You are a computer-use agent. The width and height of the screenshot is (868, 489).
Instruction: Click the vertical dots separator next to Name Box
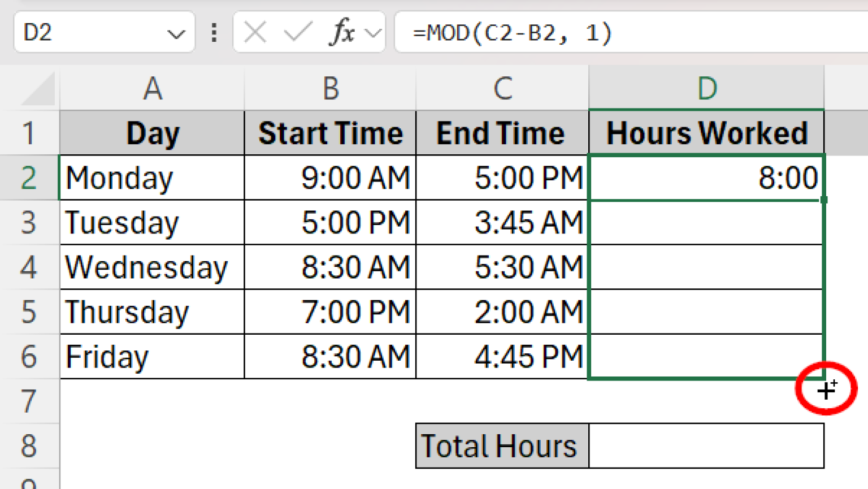pyautogui.click(x=214, y=33)
